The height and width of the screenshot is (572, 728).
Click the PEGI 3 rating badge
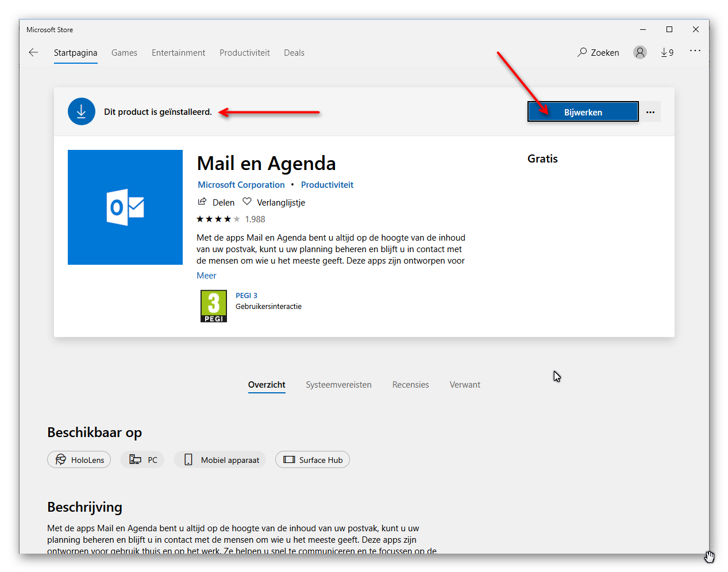(214, 306)
